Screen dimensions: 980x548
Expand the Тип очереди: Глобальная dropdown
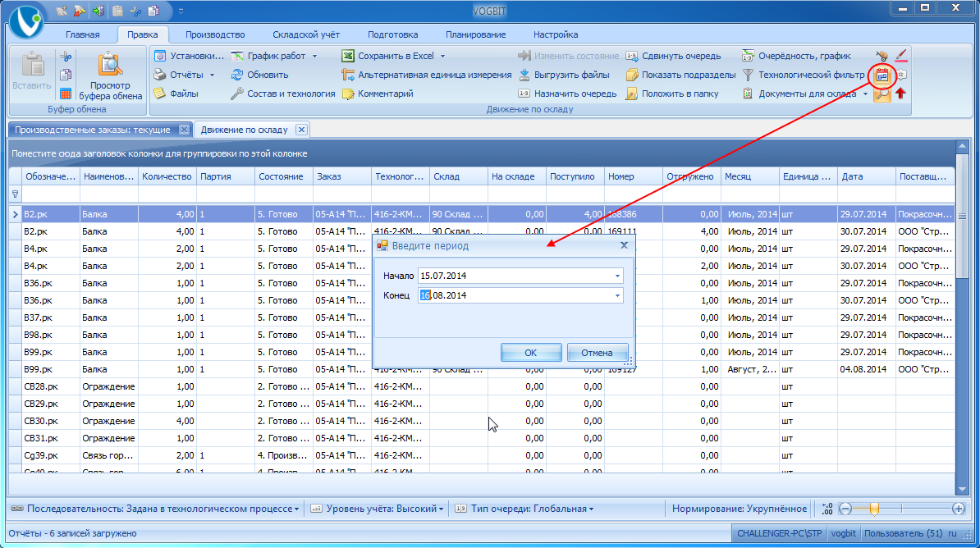525,509
